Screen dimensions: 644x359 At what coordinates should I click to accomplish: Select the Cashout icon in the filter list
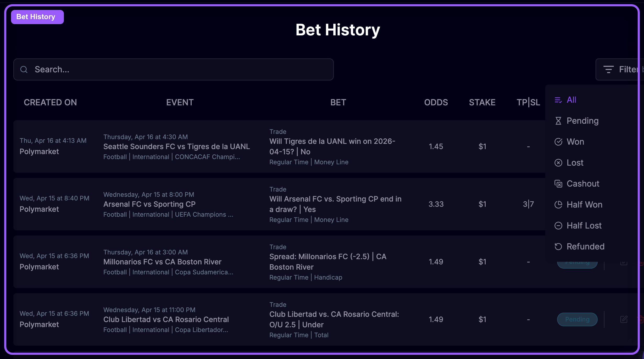(x=559, y=183)
